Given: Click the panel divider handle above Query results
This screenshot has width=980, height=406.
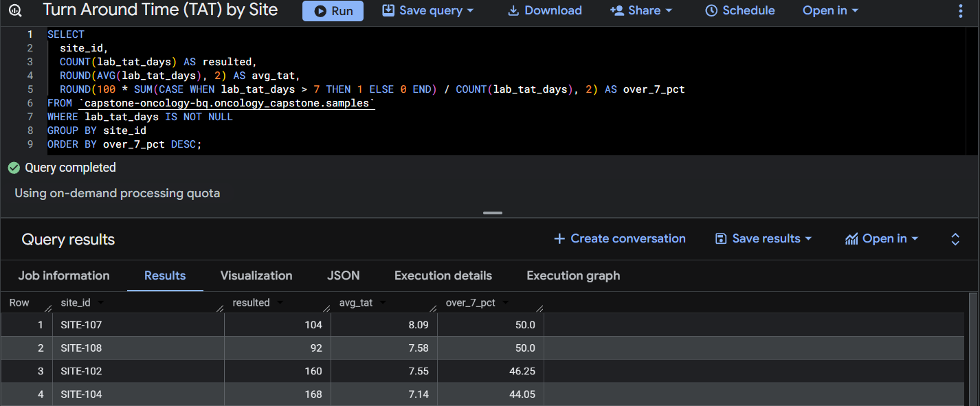Looking at the screenshot, I should [x=492, y=213].
